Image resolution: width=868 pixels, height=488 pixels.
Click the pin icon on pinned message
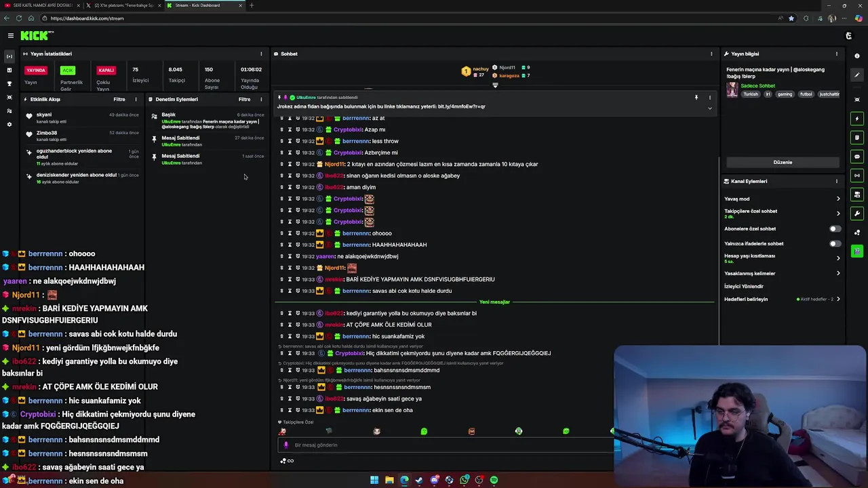click(696, 98)
